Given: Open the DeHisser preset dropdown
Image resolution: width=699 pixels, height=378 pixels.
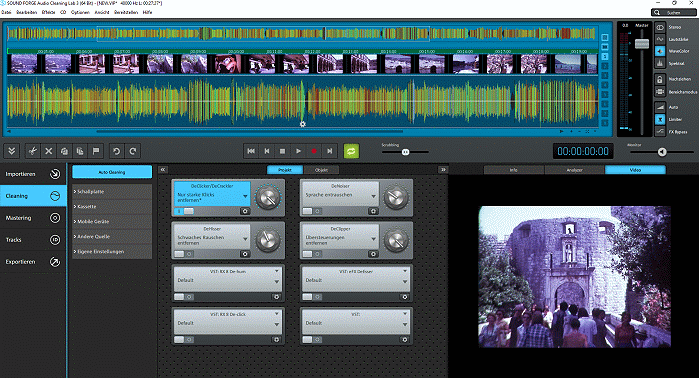Looking at the screenshot, I should pyautogui.click(x=245, y=239).
